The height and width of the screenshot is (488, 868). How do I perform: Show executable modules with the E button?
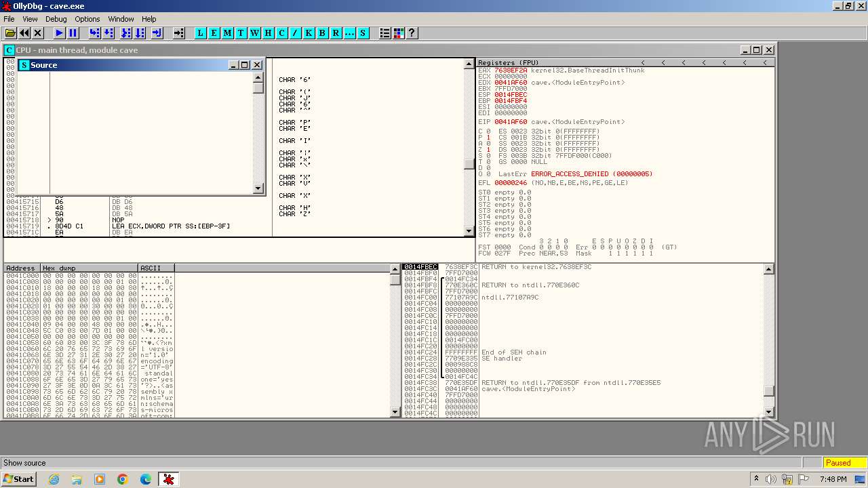(214, 33)
